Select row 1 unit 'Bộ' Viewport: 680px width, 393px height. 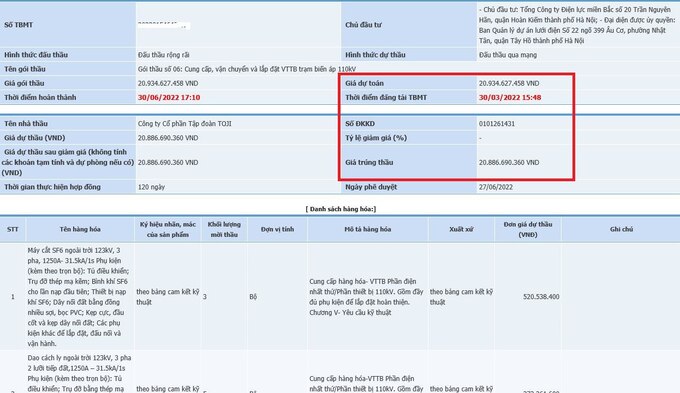point(253,297)
